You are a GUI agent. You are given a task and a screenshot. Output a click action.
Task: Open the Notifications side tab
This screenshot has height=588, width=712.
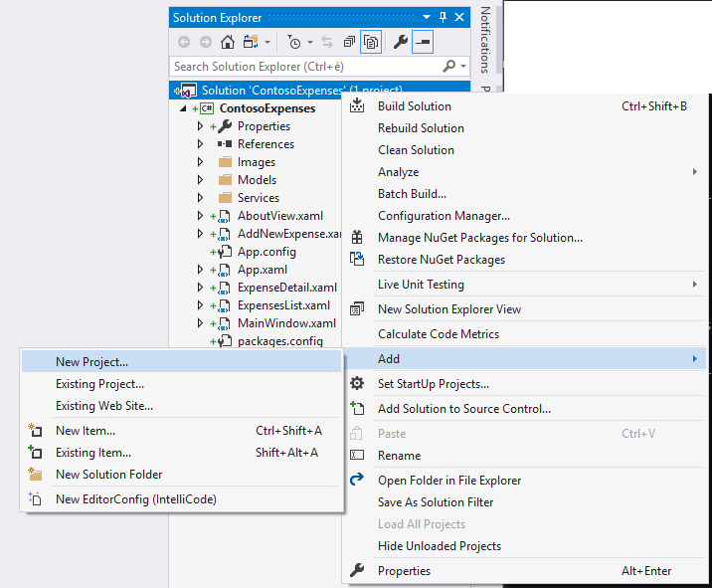485,40
